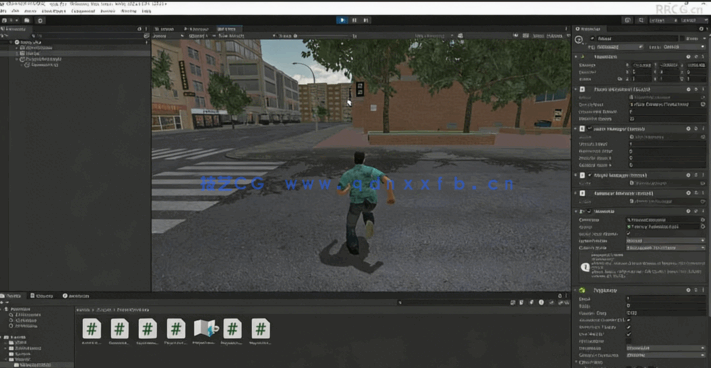Enable Rigidbody Is Kinematic checkbox
Viewport: 711px width, 368px height.
coord(629,341)
